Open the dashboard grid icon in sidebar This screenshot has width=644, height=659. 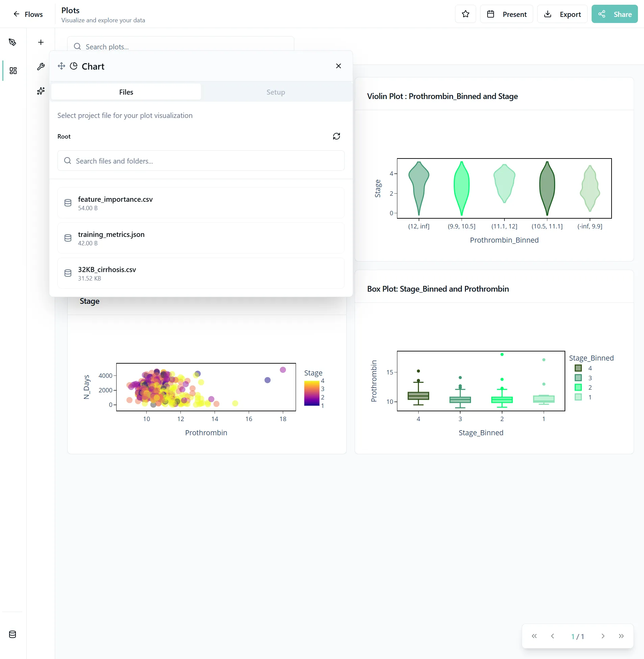point(13,70)
